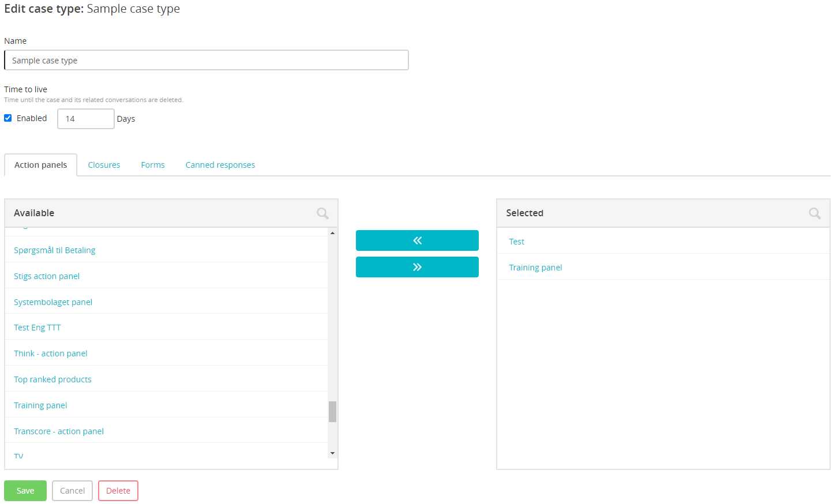
Task: Click the Available list scrollbar thumb
Action: 332,412
